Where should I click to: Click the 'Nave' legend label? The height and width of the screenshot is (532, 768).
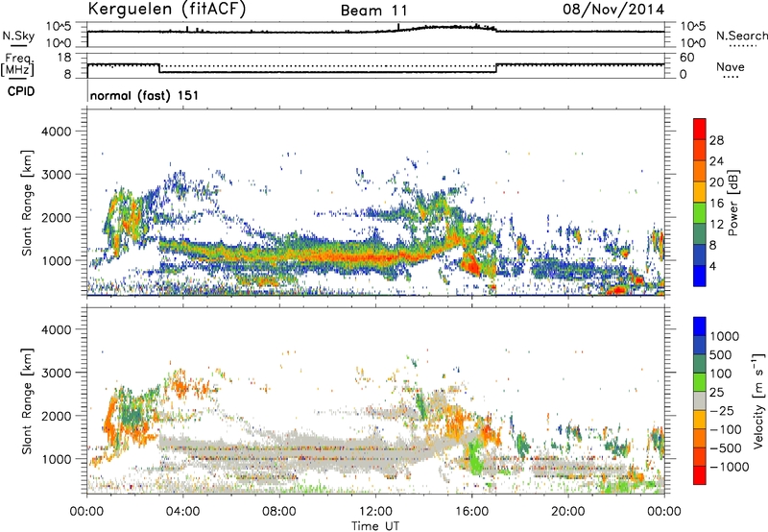pos(731,67)
